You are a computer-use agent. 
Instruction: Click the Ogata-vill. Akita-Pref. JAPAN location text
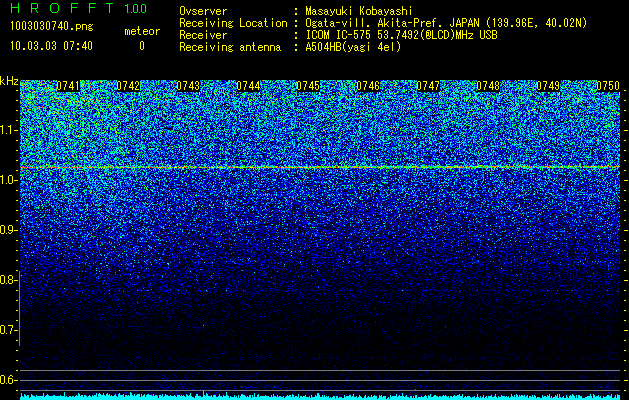pos(446,23)
